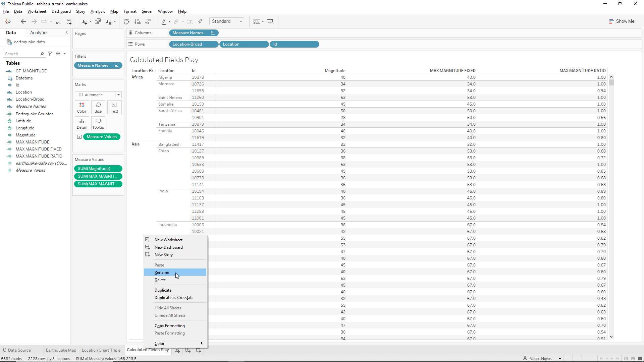Show tabs view using the status bar icon
Viewport: 644px width, 362px height.
coord(640,359)
